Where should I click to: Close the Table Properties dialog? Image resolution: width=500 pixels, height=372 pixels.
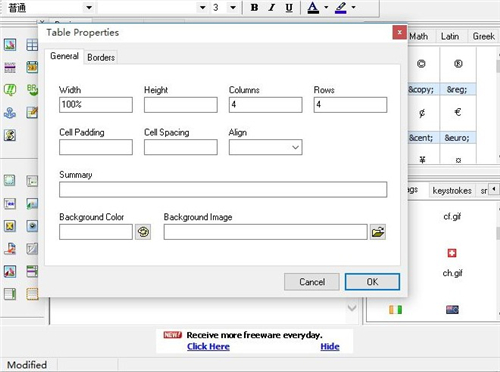point(399,32)
